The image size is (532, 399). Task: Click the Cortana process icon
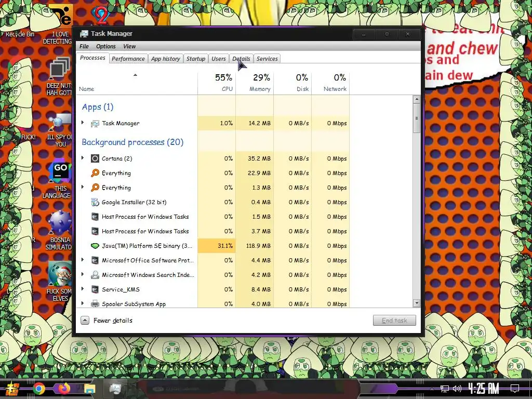[x=95, y=158]
